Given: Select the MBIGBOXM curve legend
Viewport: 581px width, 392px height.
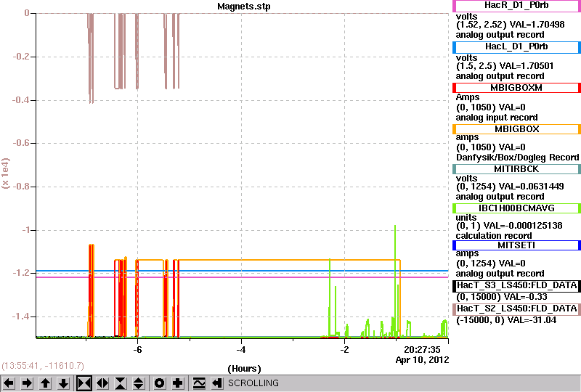Looking at the screenshot, I should pos(516,88).
